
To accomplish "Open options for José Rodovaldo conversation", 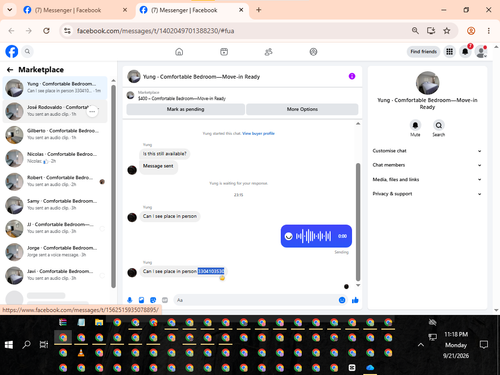I will [92, 112].
